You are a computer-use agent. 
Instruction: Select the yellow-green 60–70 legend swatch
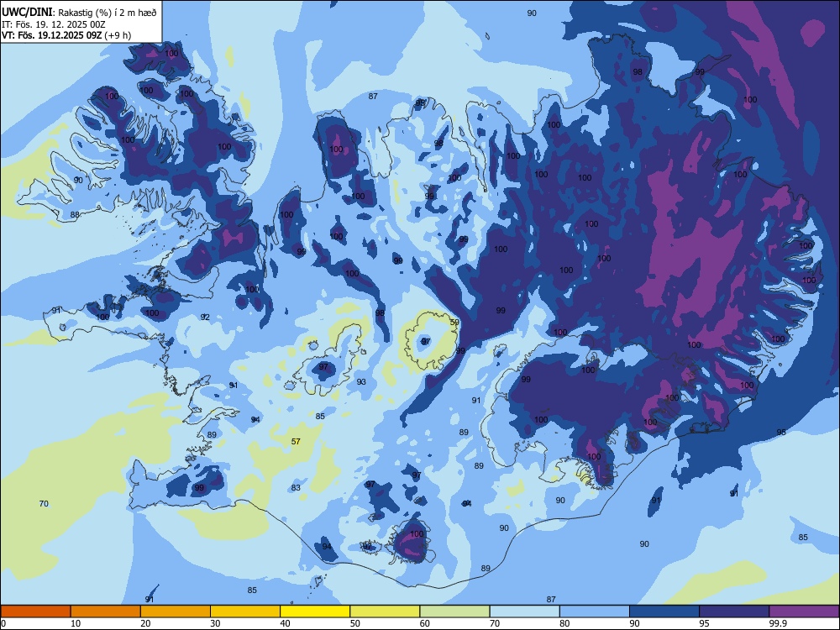454,612
